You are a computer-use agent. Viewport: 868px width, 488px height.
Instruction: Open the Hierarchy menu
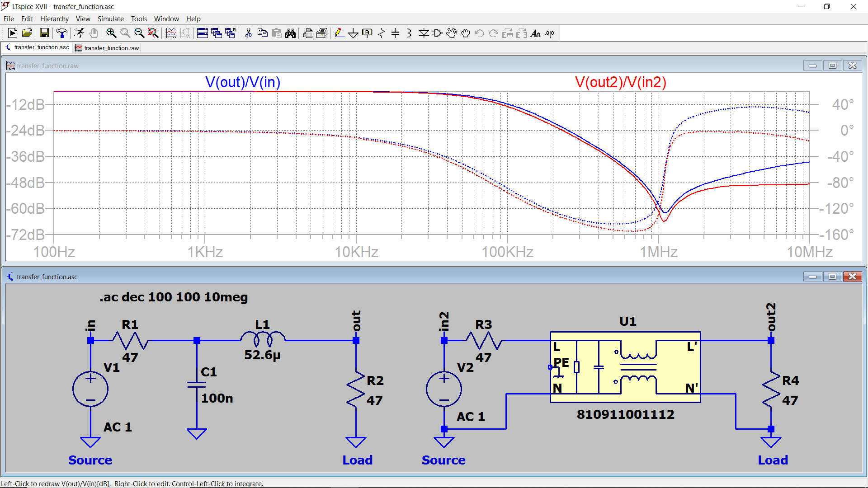tap(54, 19)
